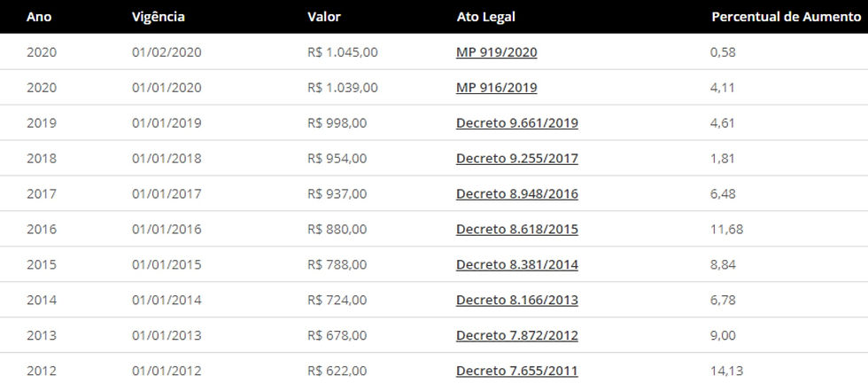Click the R$ 880,00 value cell
Screen dimensions: 868x384
(x=337, y=230)
